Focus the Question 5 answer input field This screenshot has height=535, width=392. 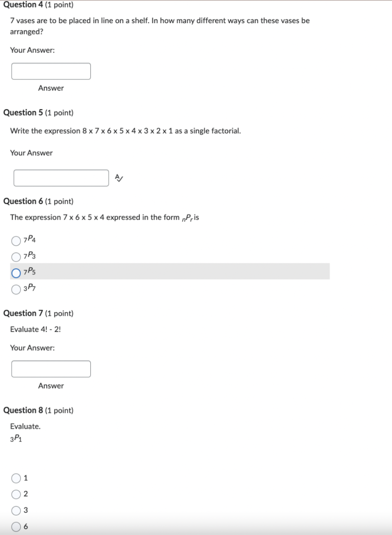pyautogui.click(x=61, y=178)
